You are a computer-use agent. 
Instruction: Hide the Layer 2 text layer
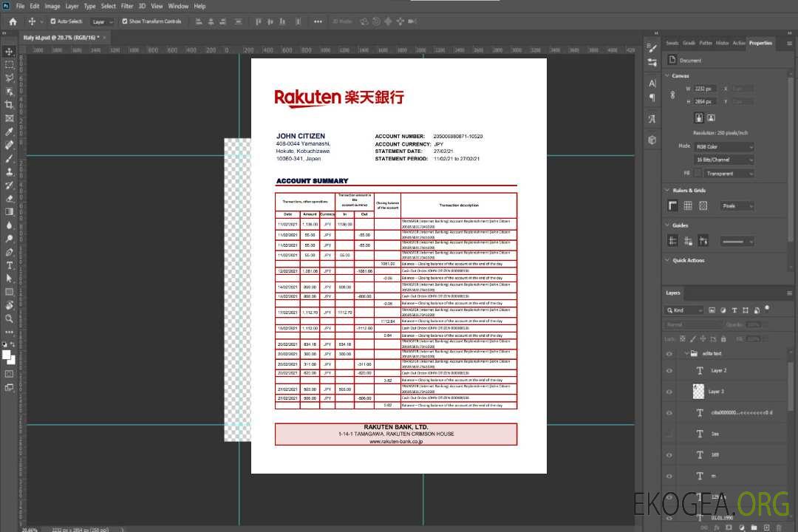coord(669,371)
